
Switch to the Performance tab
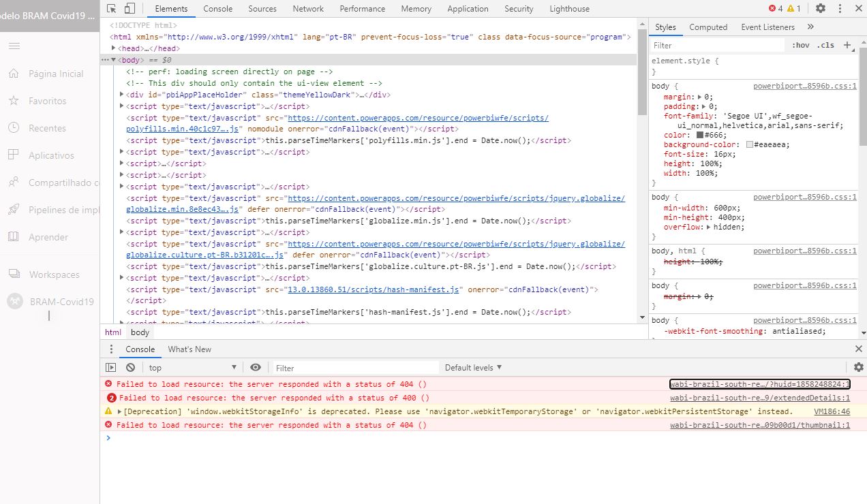[363, 9]
